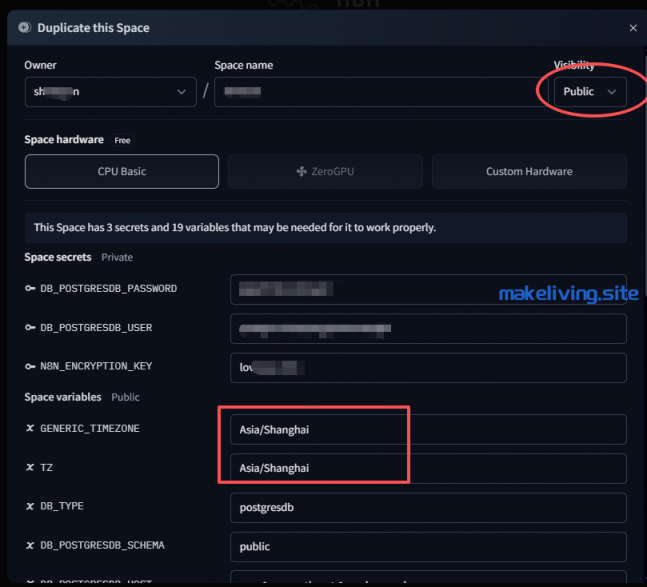647x587 pixels.
Task: Edit the DB_POSTGRESDB_PASSWORD secret field
Action: click(427, 289)
